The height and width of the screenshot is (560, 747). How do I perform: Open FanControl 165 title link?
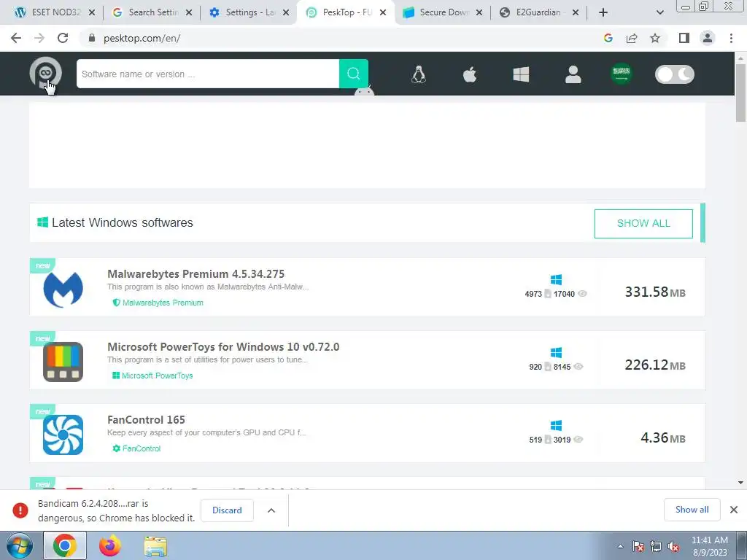point(146,419)
